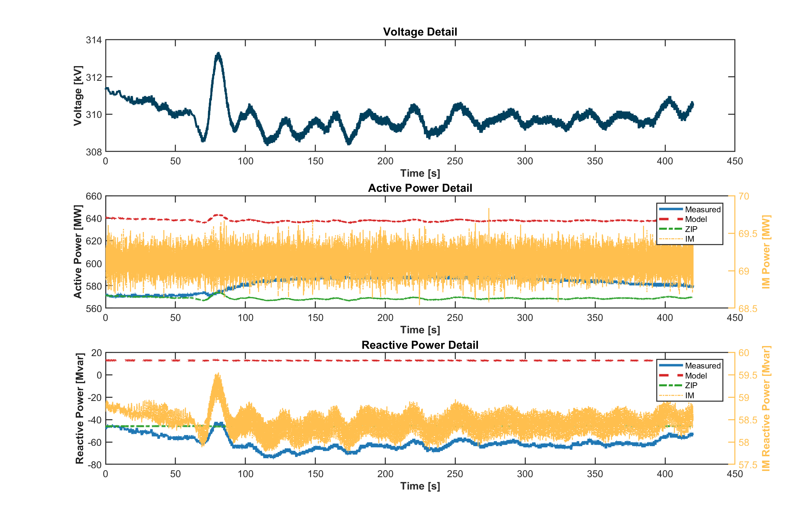This screenshot has width=812, height=522.
Task: Click the IM Power [MW] right axis label
Action: (x=766, y=252)
